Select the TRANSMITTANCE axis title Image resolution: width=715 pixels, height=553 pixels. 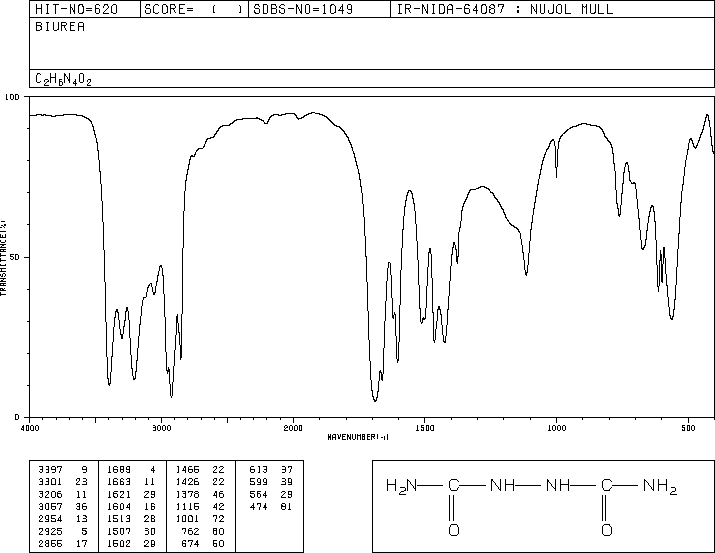3,258
